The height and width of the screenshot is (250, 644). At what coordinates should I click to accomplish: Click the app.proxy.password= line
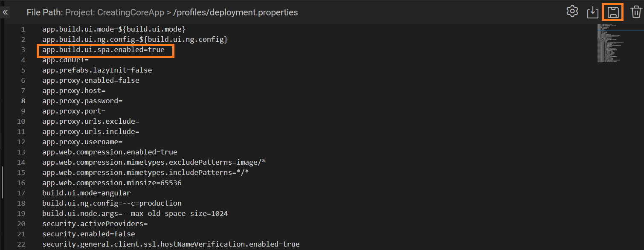tap(82, 101)
